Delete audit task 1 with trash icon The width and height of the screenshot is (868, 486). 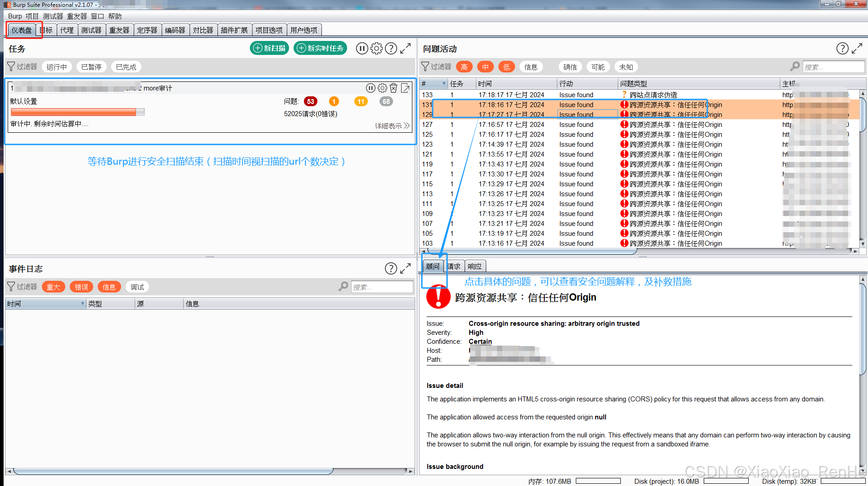pyautogui.click(x=393, y=88)
